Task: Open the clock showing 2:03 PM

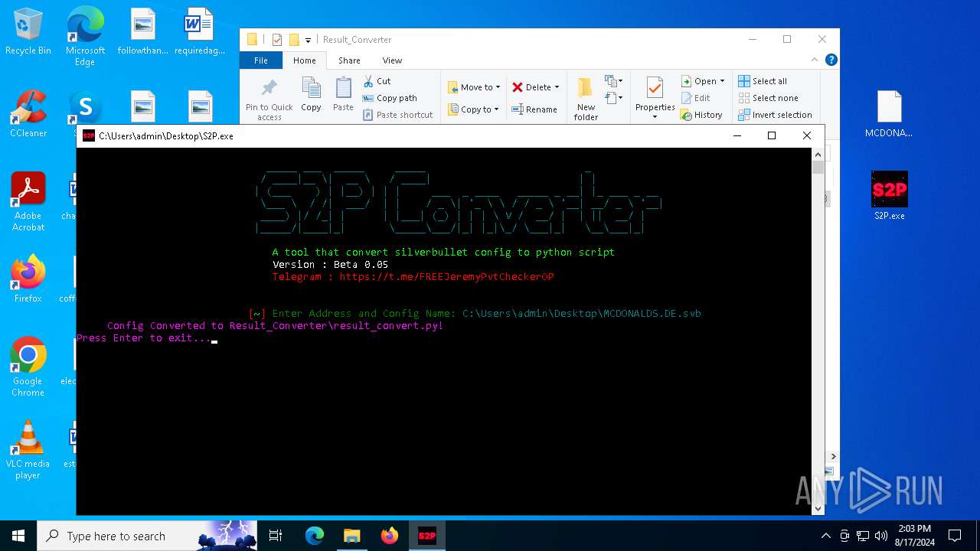Action: [913, 536]
